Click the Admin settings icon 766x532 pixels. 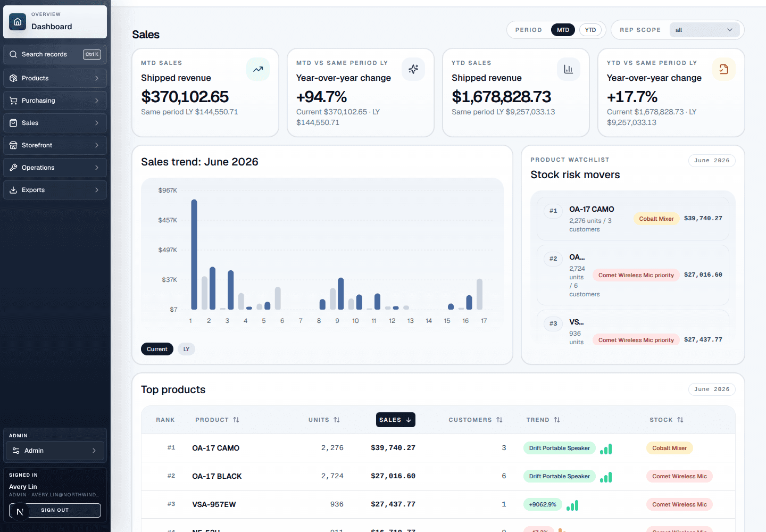tap(16, 451)
